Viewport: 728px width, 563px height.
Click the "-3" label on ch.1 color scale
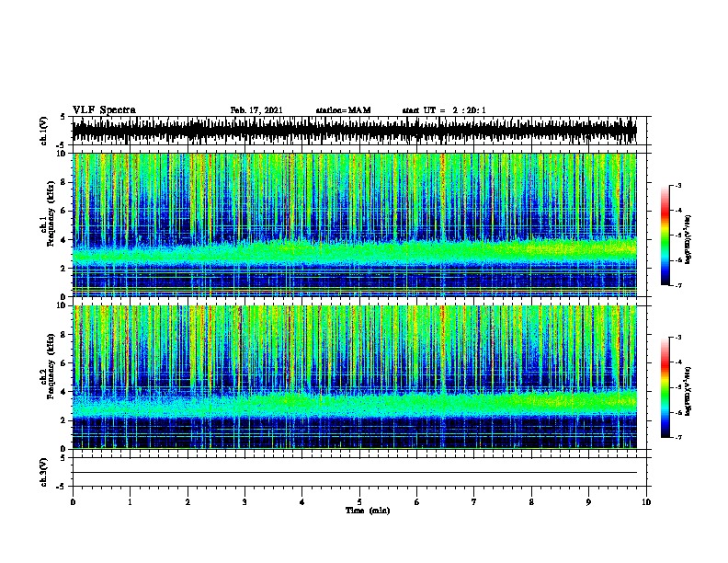point(678,185)
